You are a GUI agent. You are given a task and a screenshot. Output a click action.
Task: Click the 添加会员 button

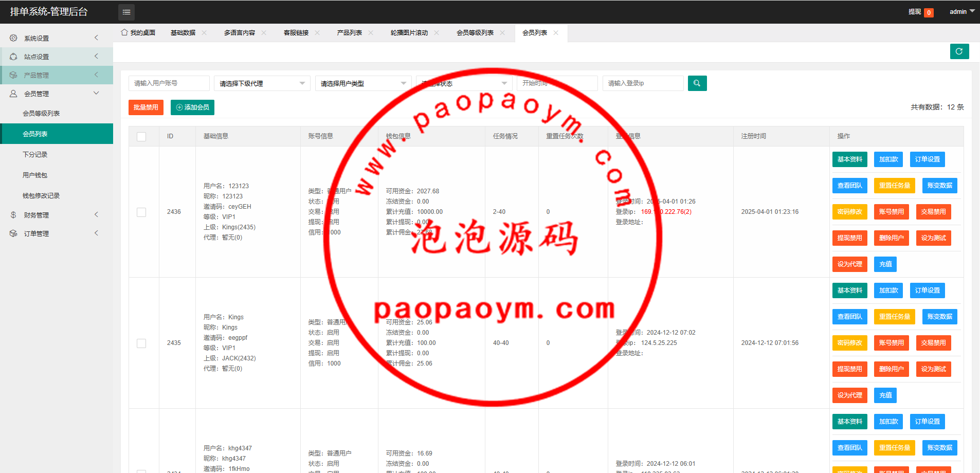click(x=193, y=107)
